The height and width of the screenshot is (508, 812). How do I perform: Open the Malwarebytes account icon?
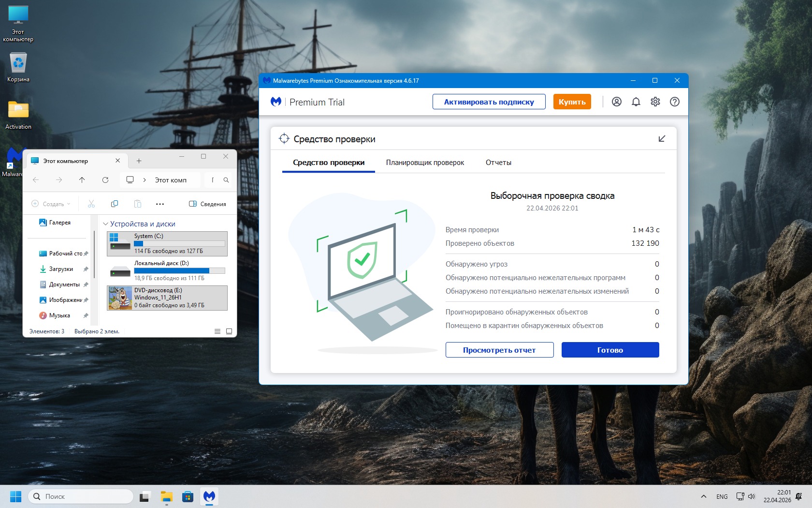click(616, 102)
